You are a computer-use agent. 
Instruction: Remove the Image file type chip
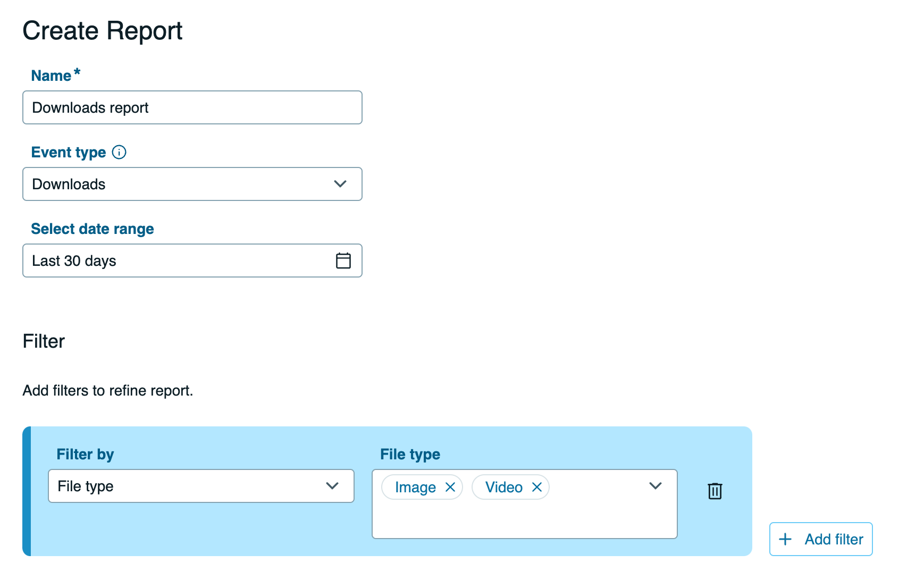[450, 486]
